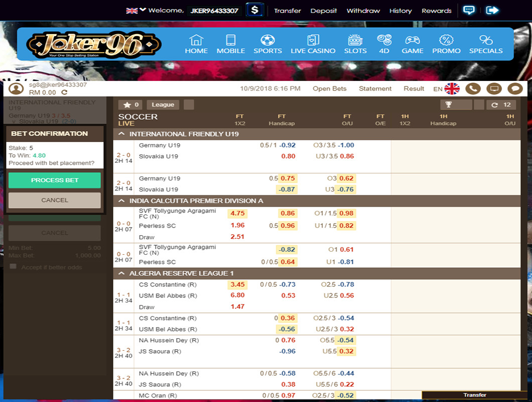Open the Sports soccer ball menu

(268, 44)
